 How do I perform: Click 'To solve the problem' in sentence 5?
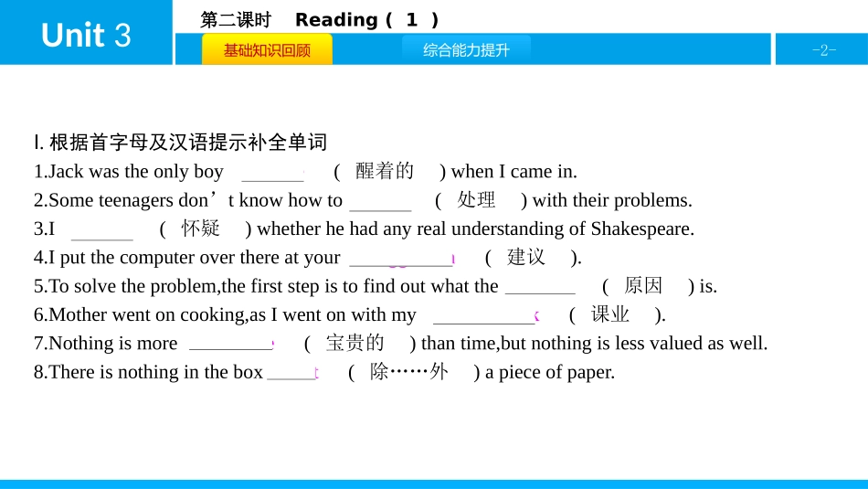[x=134, y=286]
